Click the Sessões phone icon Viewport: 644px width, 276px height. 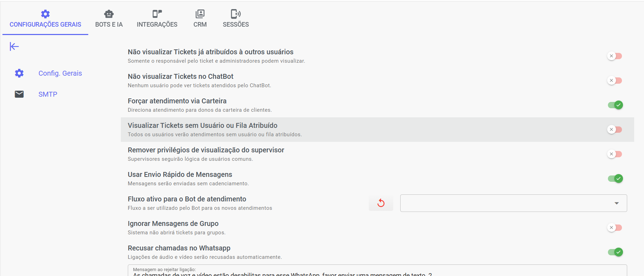click(x=236, y=14)
